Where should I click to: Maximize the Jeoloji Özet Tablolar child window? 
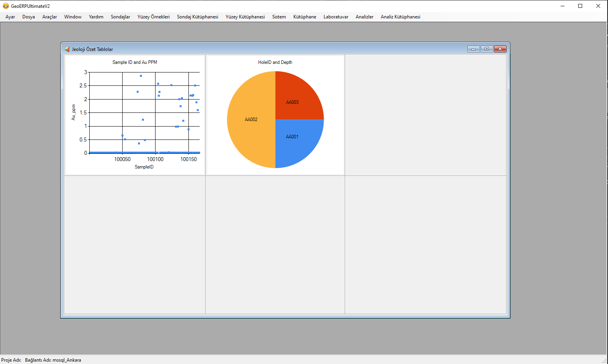(487, 49)
